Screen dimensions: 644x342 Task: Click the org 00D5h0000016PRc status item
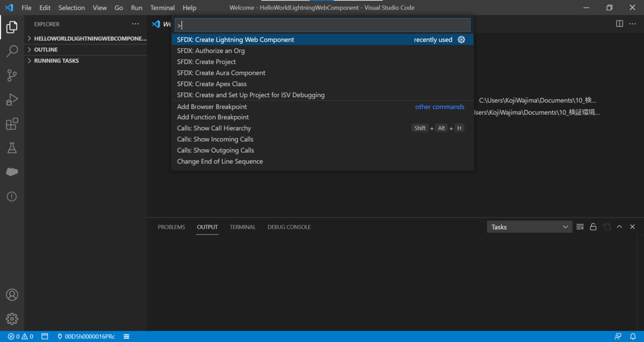(86, 337)
